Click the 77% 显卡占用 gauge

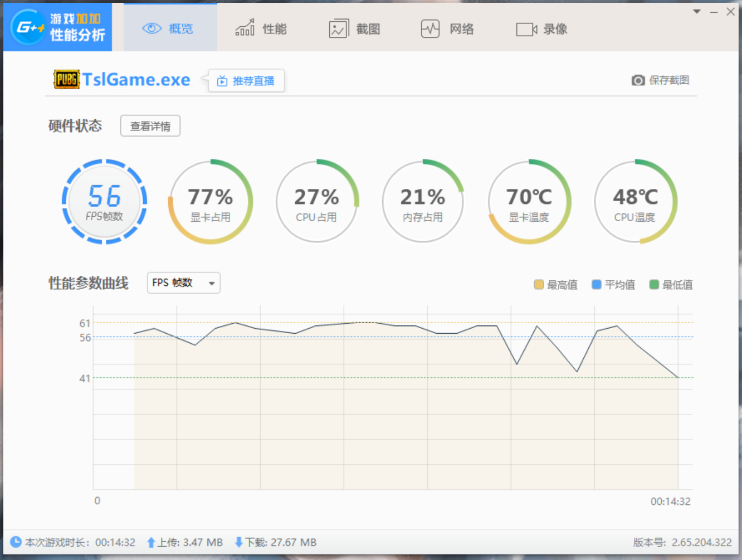point(211,202)
